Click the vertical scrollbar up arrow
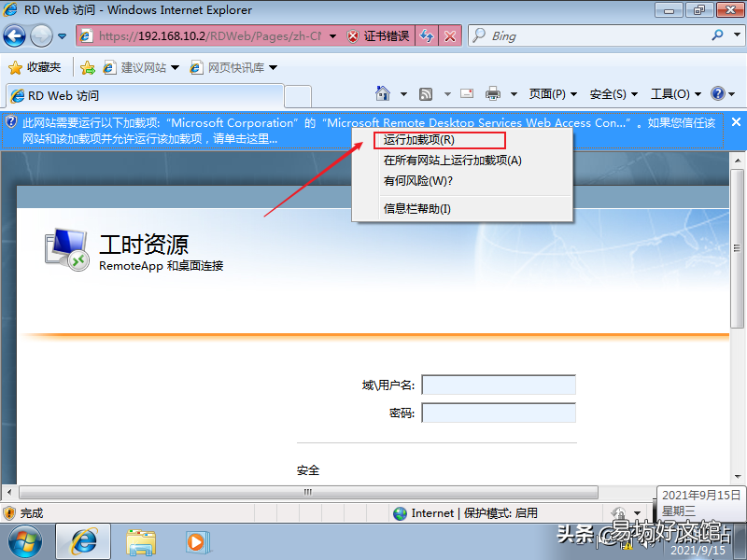Viewport: 747px width, 560px height. pyautogui.click(x=738, y=161)
